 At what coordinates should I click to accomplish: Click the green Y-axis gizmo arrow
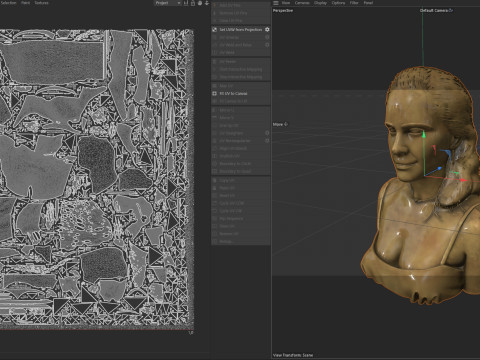tap(424, 135)
